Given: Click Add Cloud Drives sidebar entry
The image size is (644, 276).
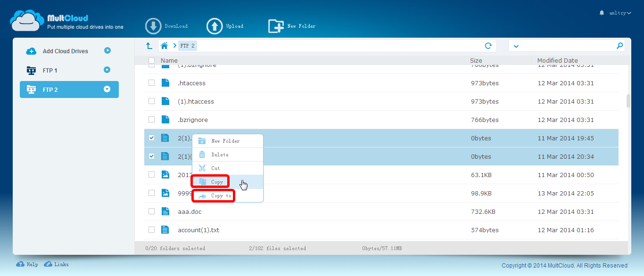Looking at the screenshot, I should point(69,51).
